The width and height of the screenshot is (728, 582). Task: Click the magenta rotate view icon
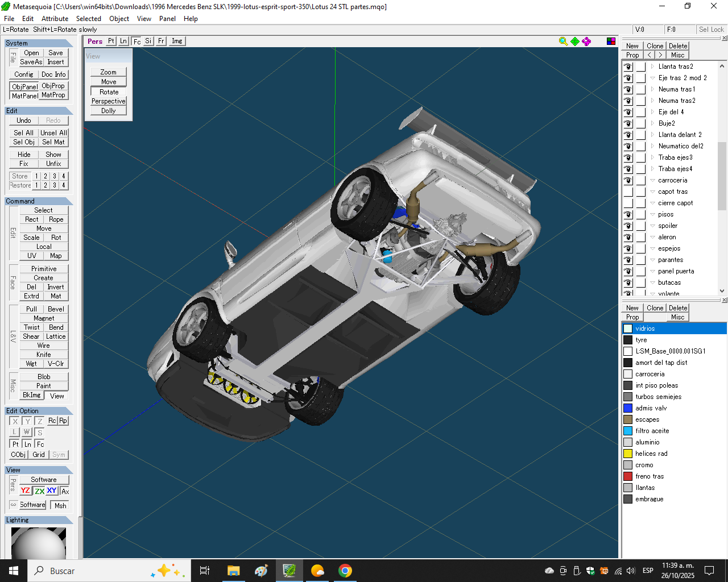pyautogui.click(x=586, y=41)
